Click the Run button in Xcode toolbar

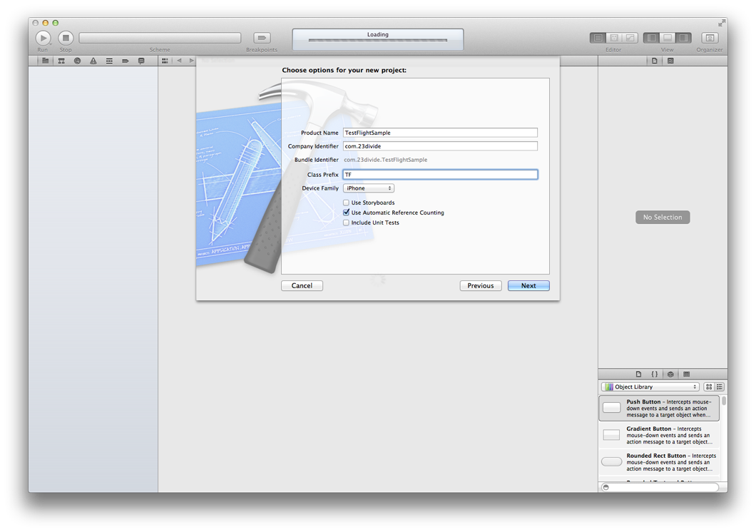43,38
